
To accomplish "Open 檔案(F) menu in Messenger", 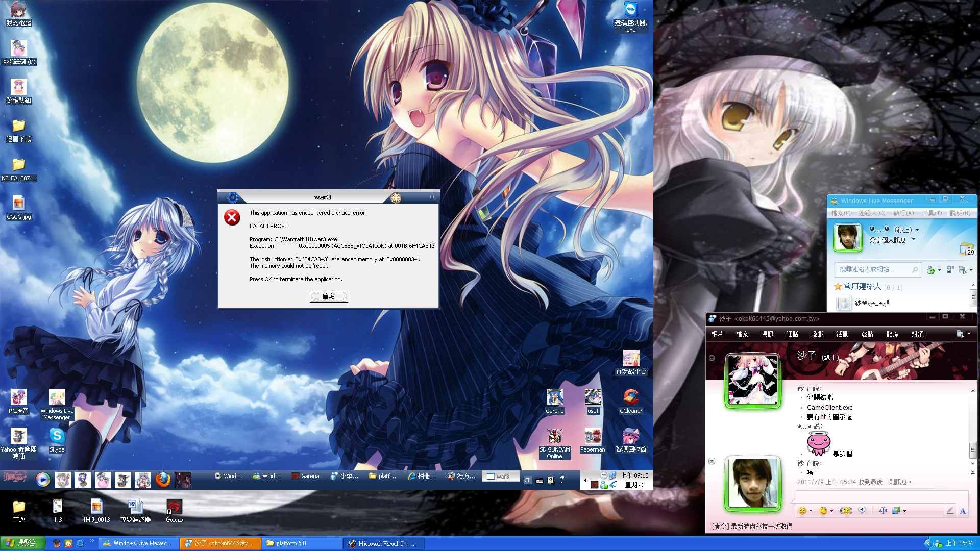I will (841, 213).
